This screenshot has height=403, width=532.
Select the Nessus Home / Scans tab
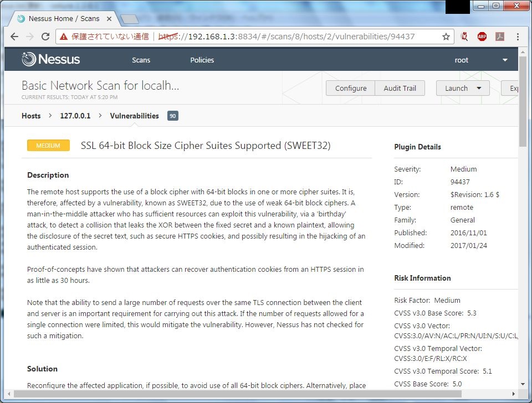(x=64, y=19)
